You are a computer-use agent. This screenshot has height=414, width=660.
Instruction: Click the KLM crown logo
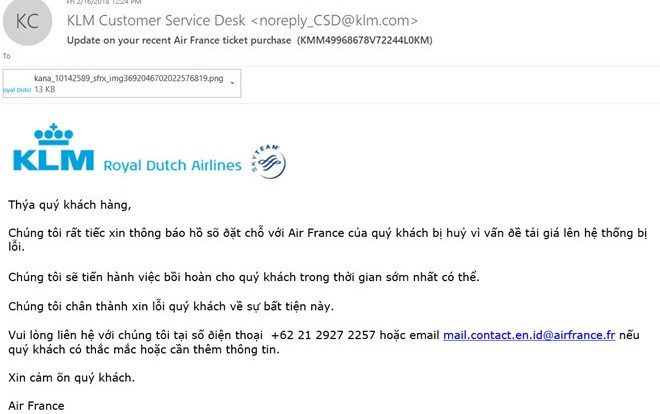[53, 134]
